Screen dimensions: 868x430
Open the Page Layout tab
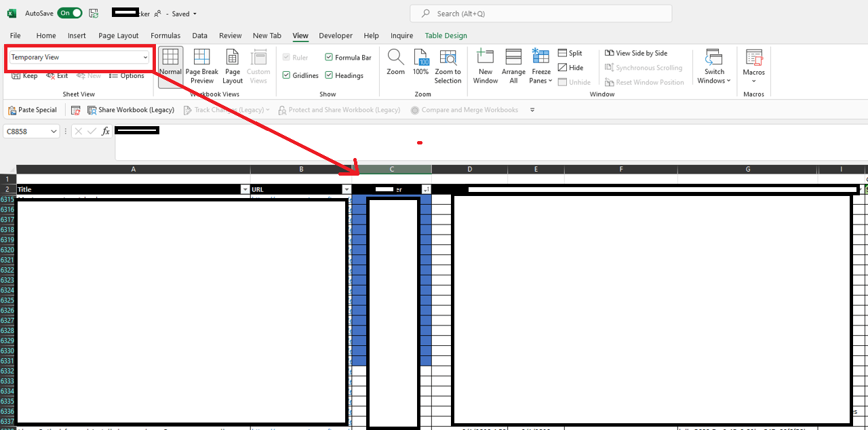[x=119, y=36]
